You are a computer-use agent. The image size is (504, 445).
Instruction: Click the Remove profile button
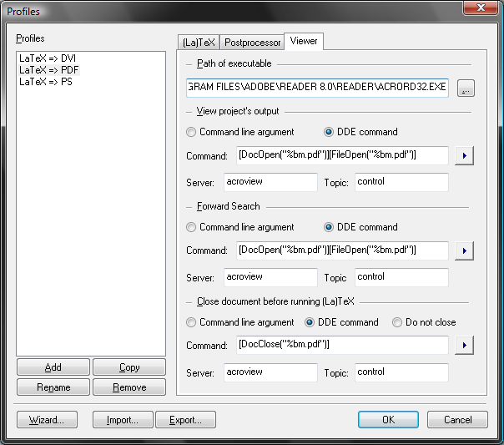point(129,387)
